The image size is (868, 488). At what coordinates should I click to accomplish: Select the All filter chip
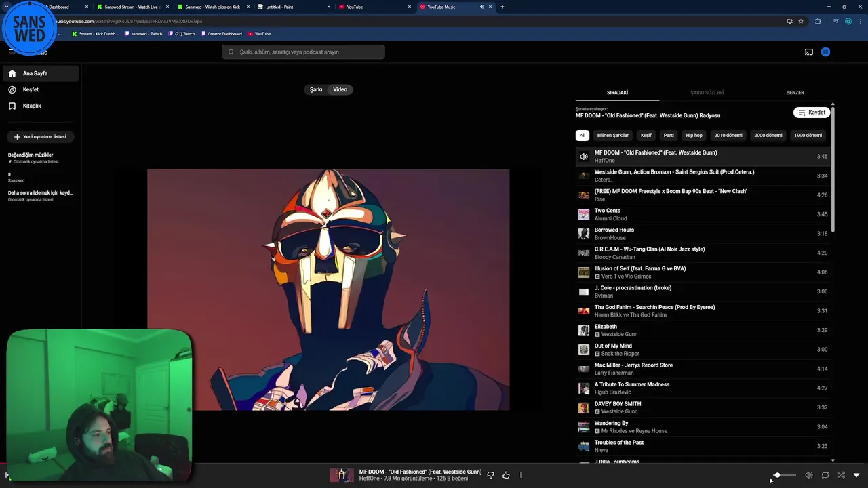(x=582, y=135)
